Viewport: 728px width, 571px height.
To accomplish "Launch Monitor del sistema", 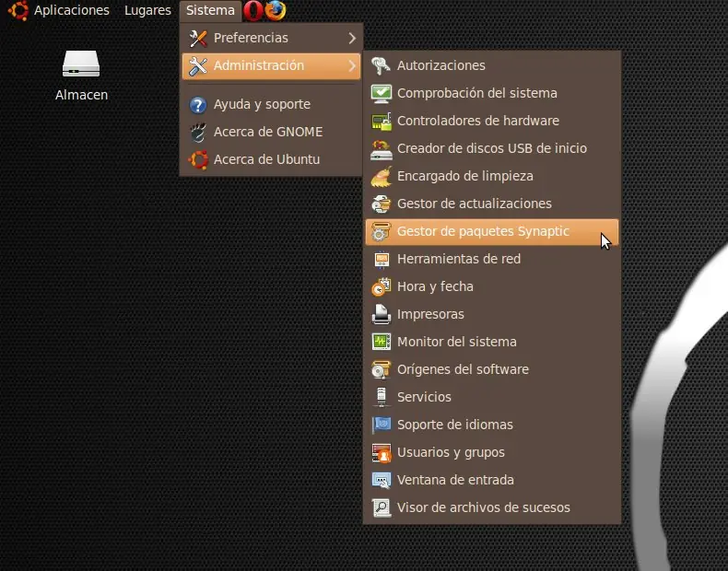I will point(492,342).
